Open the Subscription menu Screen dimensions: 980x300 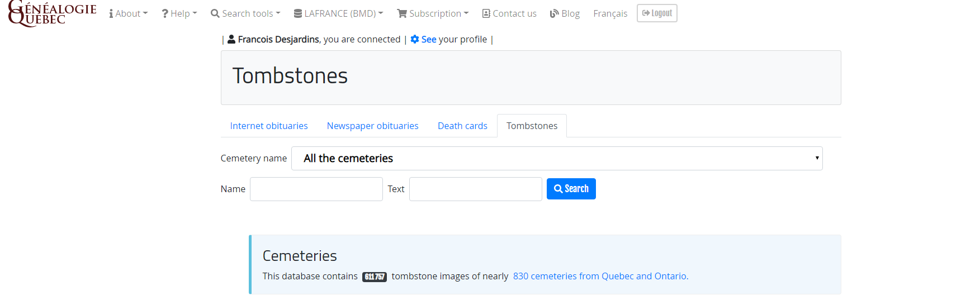433,13
